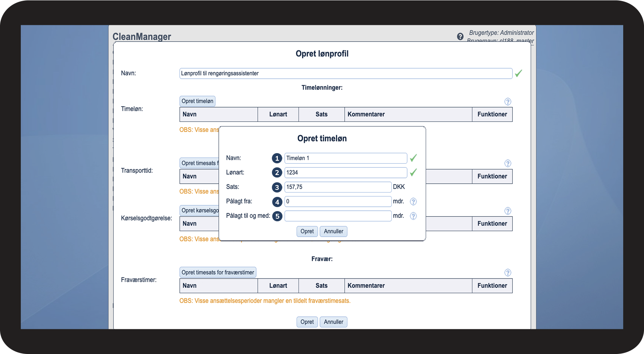Viewport: 644px width, 354px height.
Task: Click help icon next to Pålagt fra
Action: point(413,202)
